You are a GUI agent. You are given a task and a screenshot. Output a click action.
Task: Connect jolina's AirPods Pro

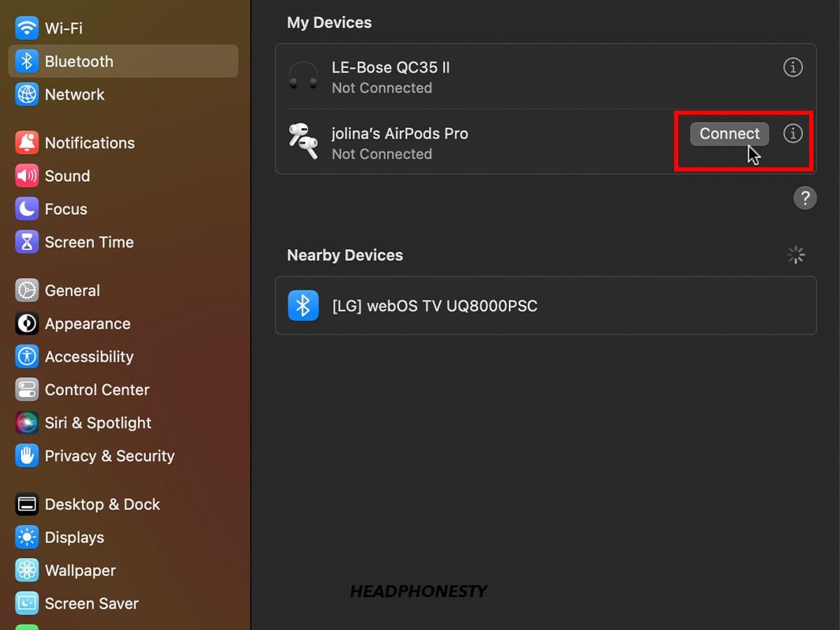[729, 134]
